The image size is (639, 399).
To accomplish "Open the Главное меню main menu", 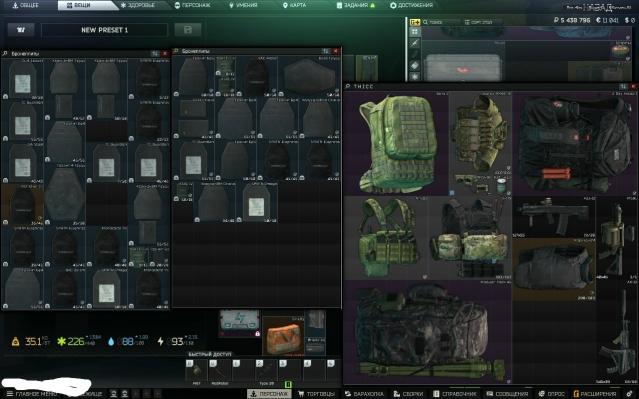I will coord(33,394).
